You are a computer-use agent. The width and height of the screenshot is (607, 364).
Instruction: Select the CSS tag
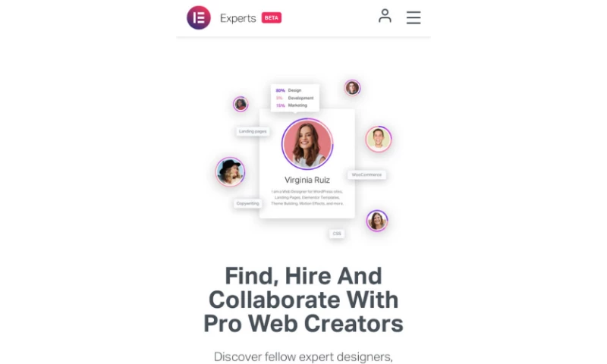point(337,234)
